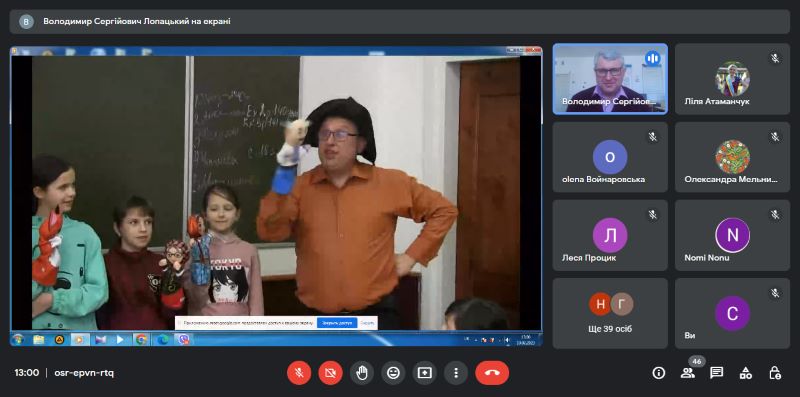Click Windows Start orb in shared screen
800x397 pixels.
point(18,339)
